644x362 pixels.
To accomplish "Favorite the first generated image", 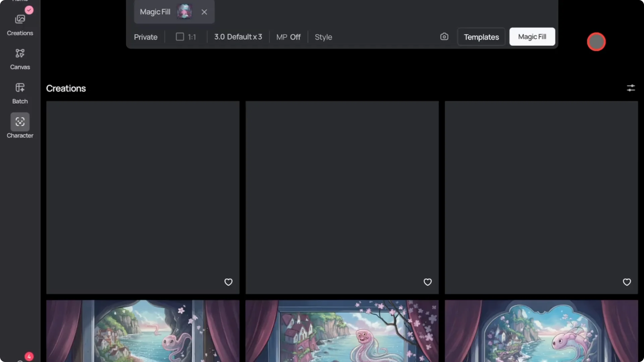I will click(228, 282).
